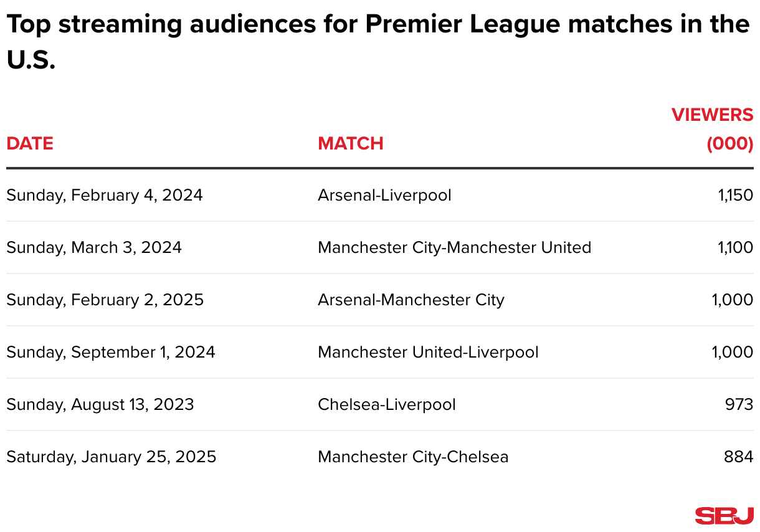Click the Sunday, February 2, 2025 date
760x532 pixels.
tap(105, 300)
